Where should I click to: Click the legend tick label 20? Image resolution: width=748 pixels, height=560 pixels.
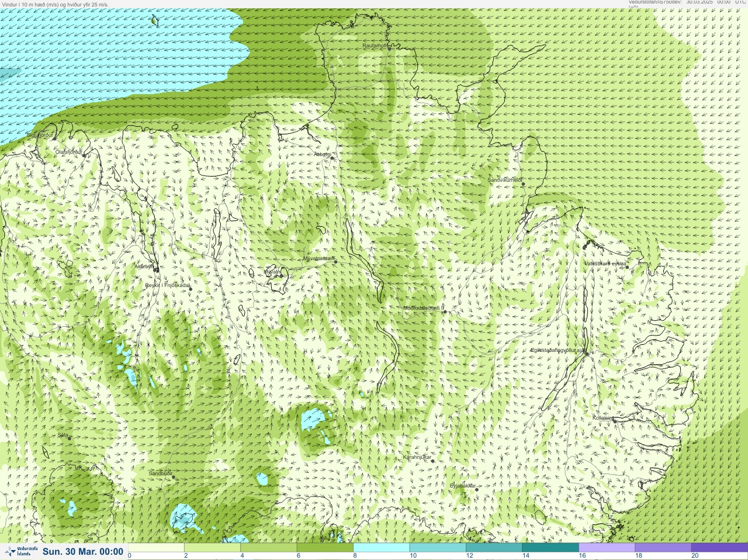tap(695, 556)
